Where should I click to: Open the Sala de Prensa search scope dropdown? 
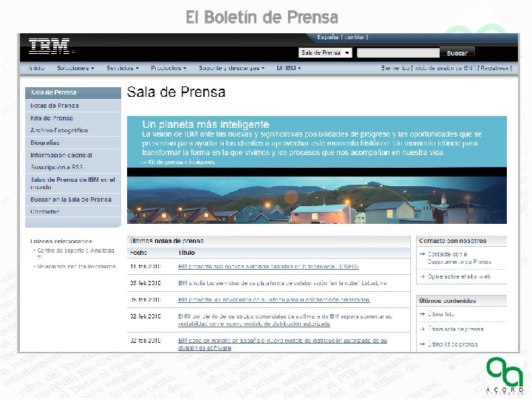coord(325,52)
